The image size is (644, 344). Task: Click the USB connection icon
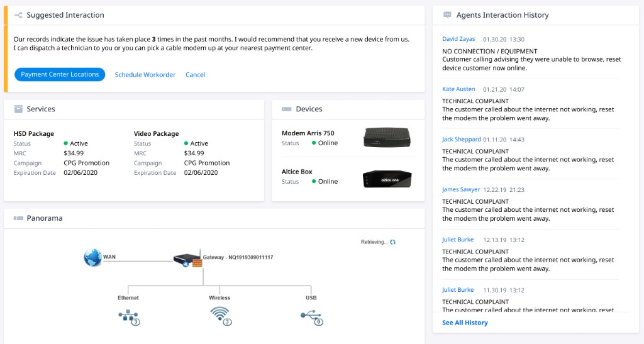312,318
